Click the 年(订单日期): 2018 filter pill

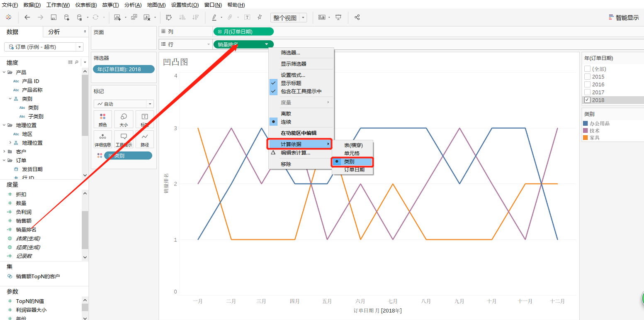124,69
